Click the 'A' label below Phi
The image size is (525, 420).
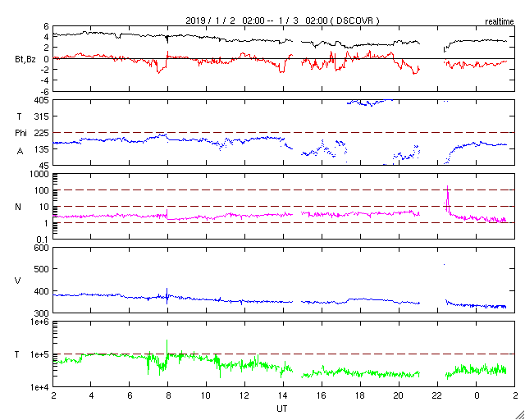pos(20,151)
